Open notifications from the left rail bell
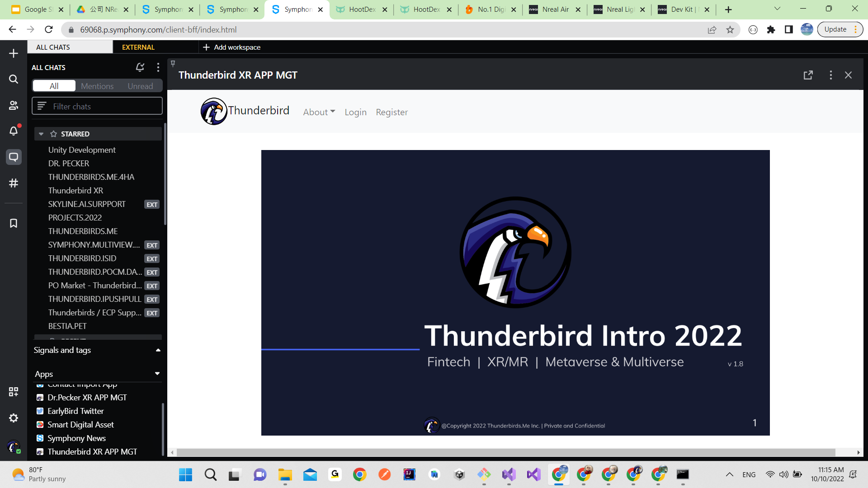This screenshot has width=868, height=488. (x=14, y=131)
